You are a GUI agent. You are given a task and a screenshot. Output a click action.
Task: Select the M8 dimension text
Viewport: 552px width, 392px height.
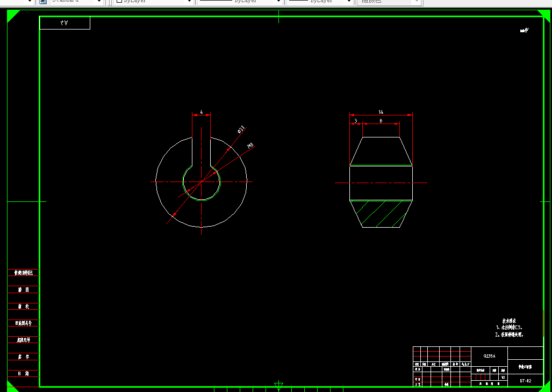point(250,146)
